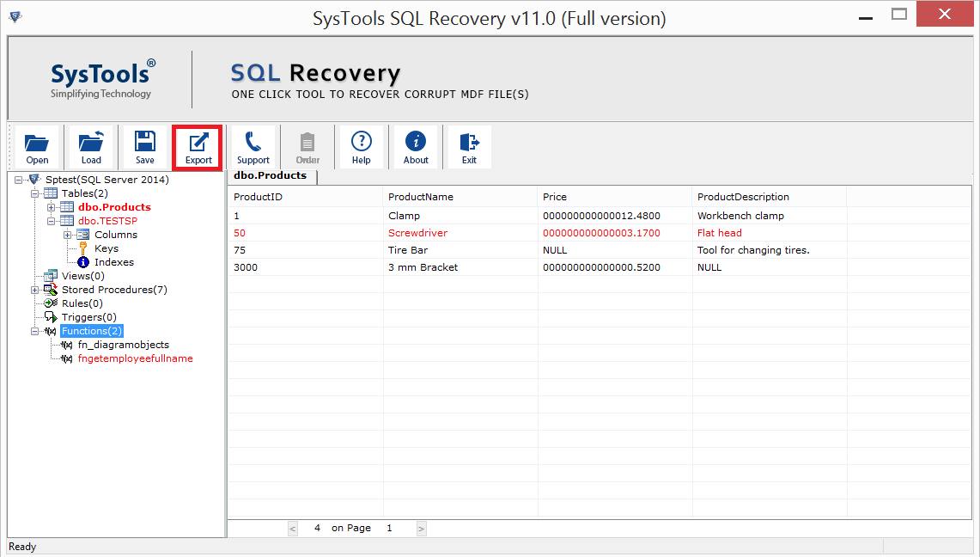Click the Price column header
Screen dimensions: 980x557
pyautogui.click(x=614, y=197)
